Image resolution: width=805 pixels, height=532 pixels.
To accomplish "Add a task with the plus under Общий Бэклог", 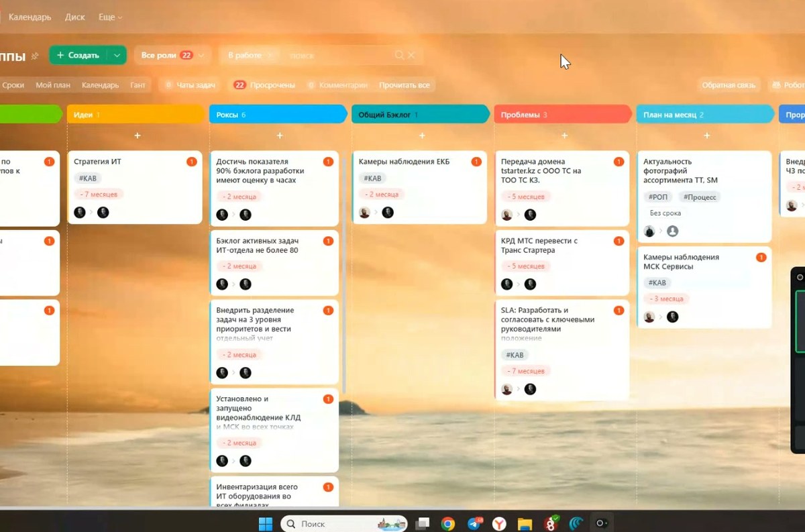I will point(422,136).
